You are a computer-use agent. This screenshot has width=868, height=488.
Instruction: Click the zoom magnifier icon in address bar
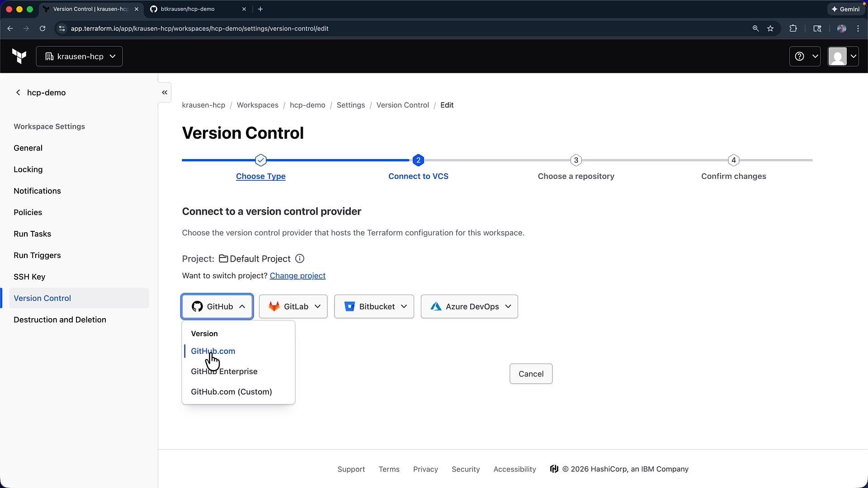click(755, 28)
